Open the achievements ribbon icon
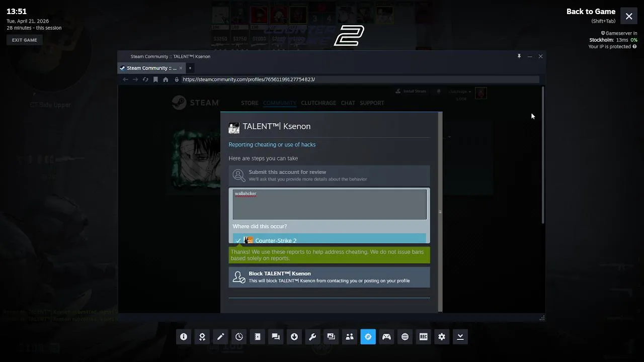The width and height of the screenshot is (644, 362). tap(202, 337)
